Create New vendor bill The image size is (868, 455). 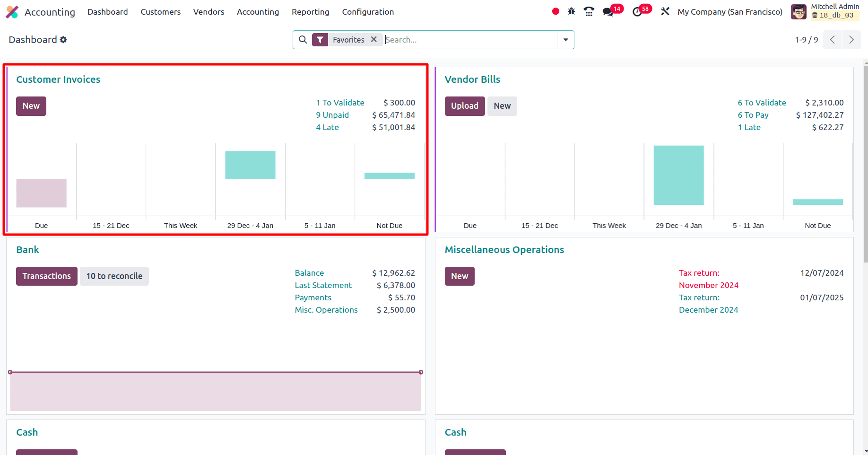[x=502, y=106]
